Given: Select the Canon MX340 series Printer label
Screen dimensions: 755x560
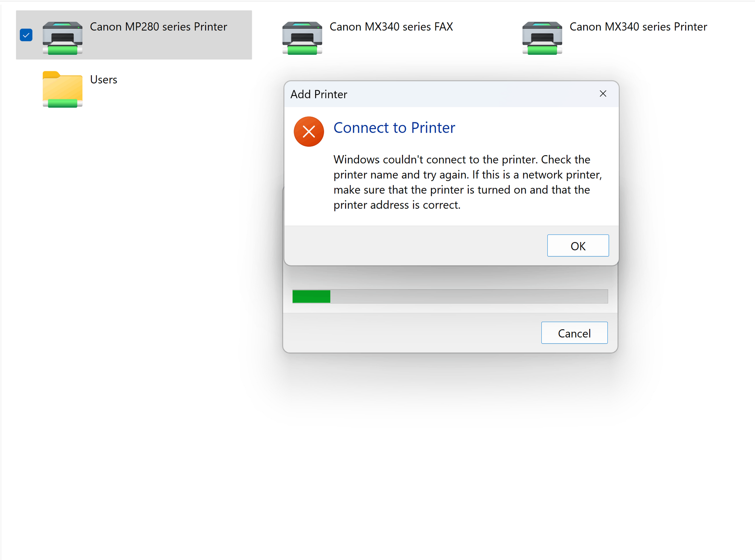Looking at the screenshot, I should [638, 26].
